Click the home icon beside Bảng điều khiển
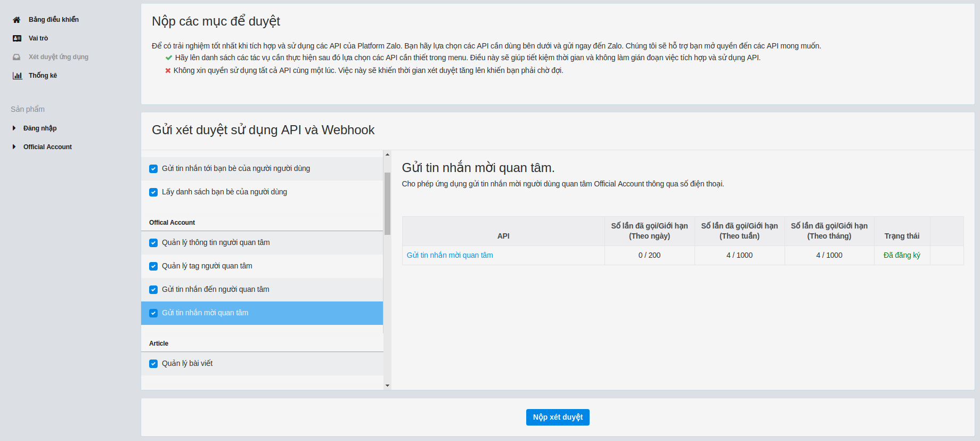Viewport: 980px width, 441px height. pos(17,20)
